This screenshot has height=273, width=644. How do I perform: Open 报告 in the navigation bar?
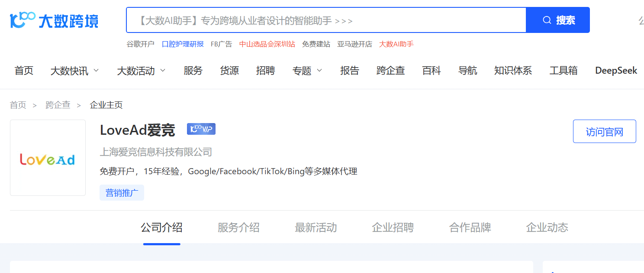pyautogui.click(x=350, y=71)
